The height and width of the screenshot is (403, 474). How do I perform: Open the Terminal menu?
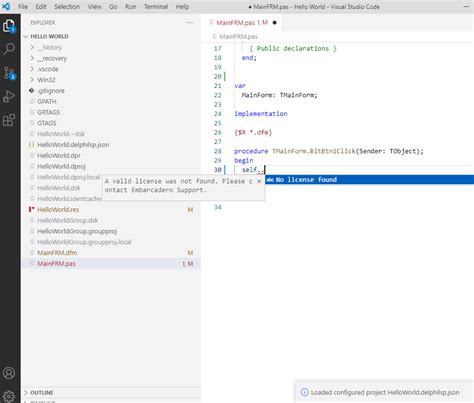click(156, 7)
